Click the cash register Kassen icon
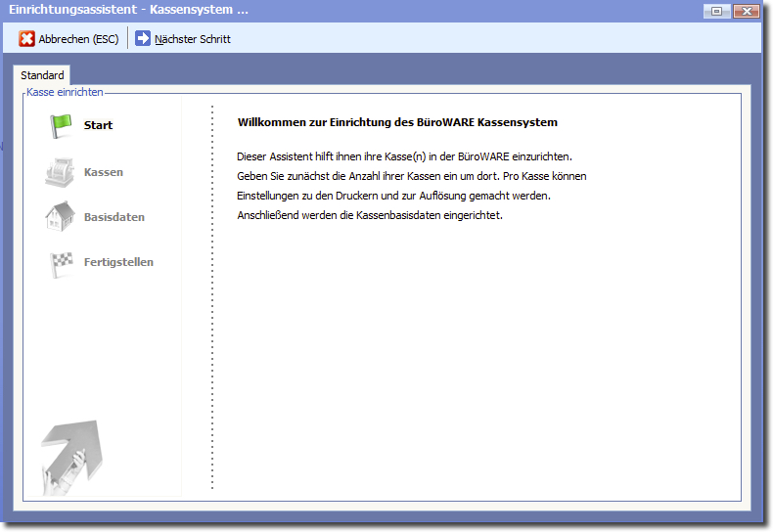The image size is (773, 532). (x=61, y=172)
